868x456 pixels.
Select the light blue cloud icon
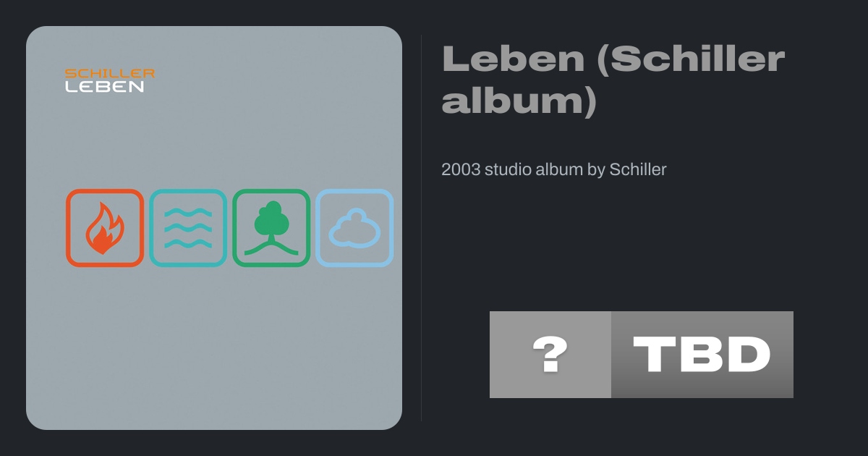pyautogui.click(x=354, y=229)
